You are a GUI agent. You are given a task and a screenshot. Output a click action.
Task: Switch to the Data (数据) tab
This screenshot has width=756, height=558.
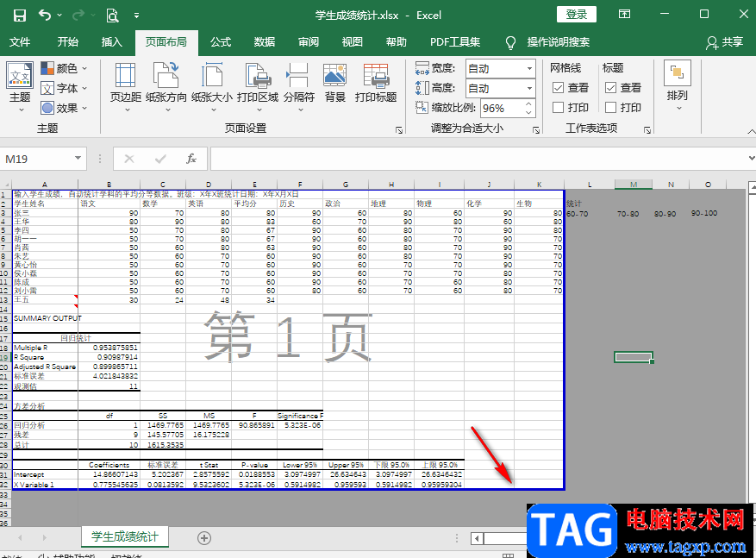pos(265,42)
